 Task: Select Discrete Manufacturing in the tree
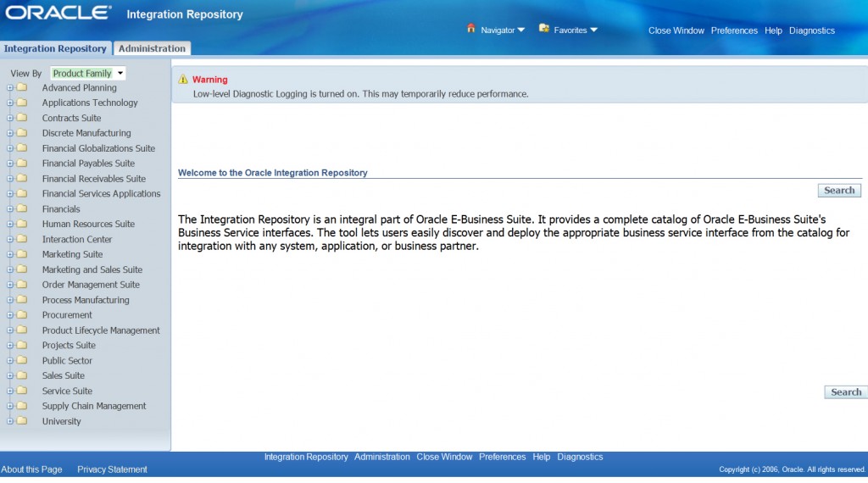coord(86,133)
